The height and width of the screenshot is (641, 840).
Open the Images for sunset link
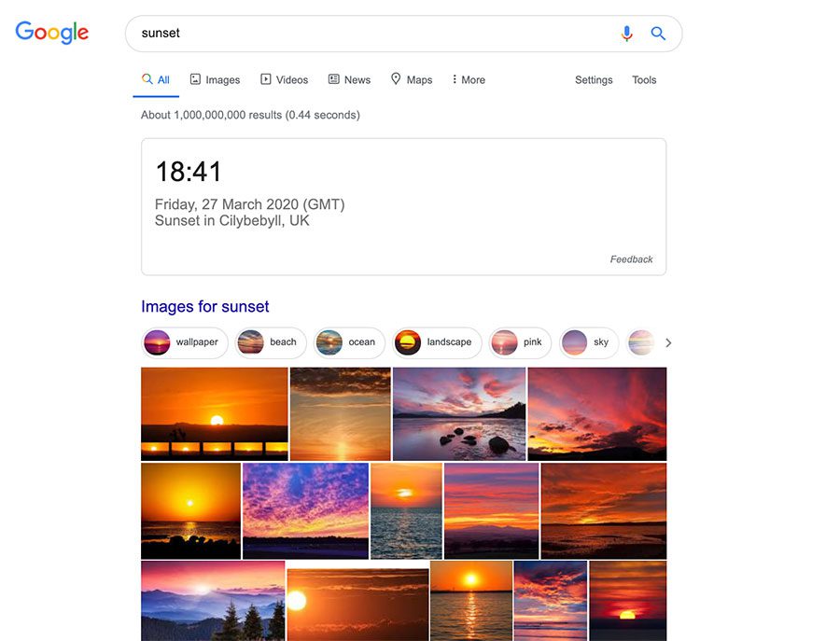coord(205,307)
